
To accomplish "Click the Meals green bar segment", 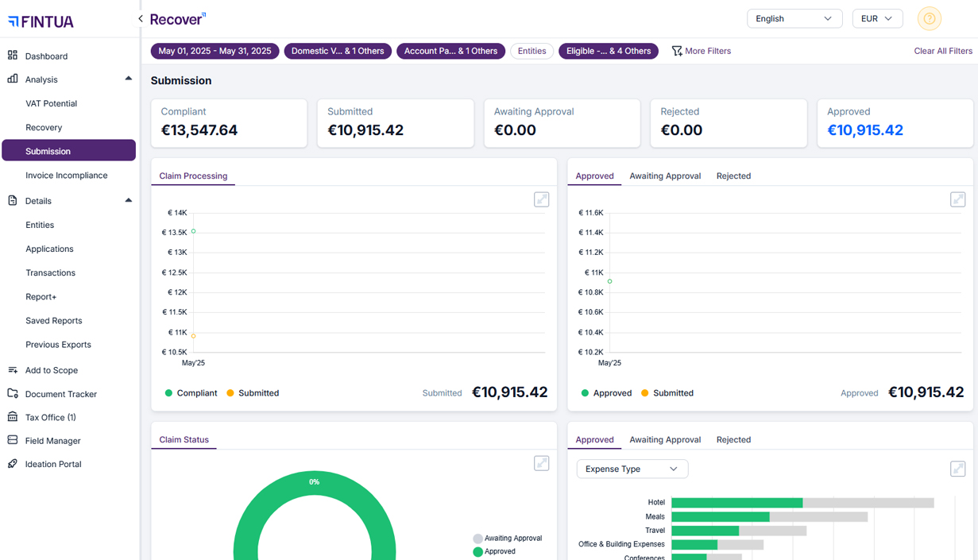I will (x=721, y=517).
